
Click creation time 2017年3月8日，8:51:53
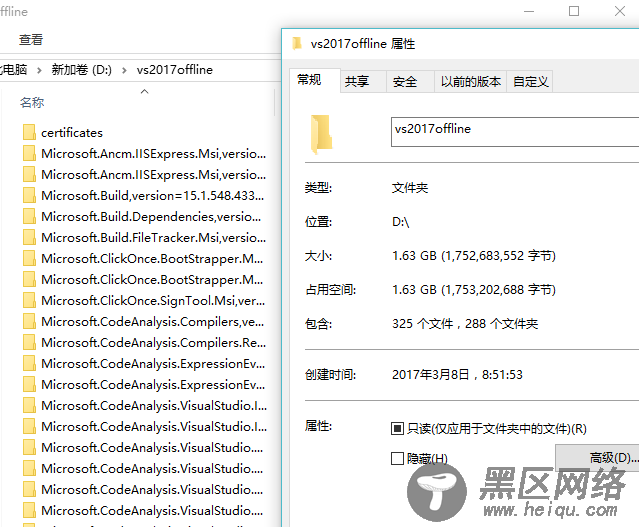pyautogui.click(x=457, y=374)
